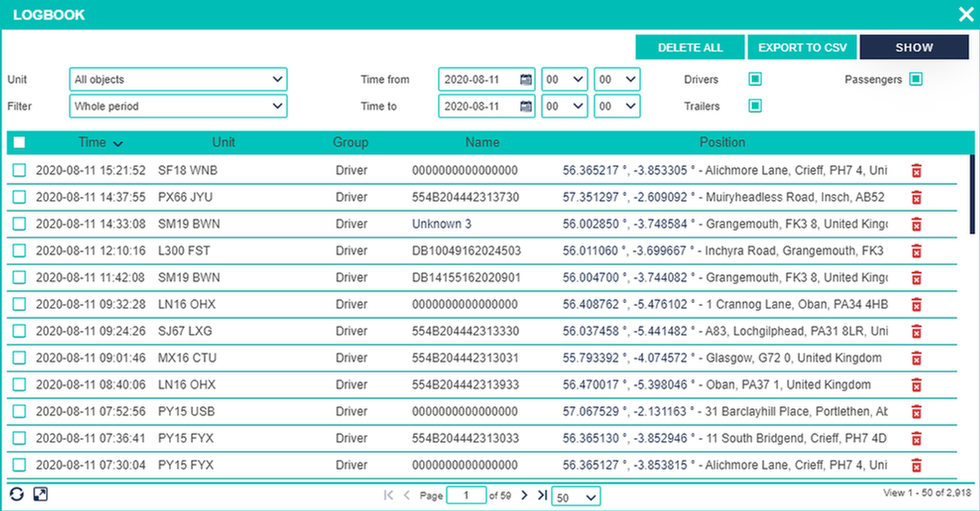
Task: Click the Position column header
Action: 721,142
